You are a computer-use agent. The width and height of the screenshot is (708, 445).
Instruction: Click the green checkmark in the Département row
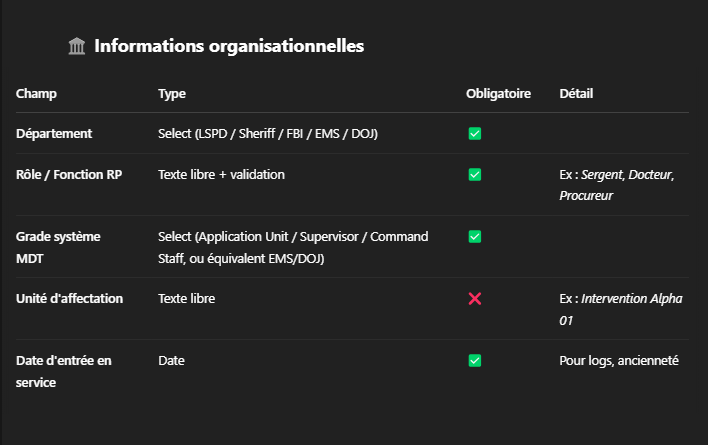point(475,133)
